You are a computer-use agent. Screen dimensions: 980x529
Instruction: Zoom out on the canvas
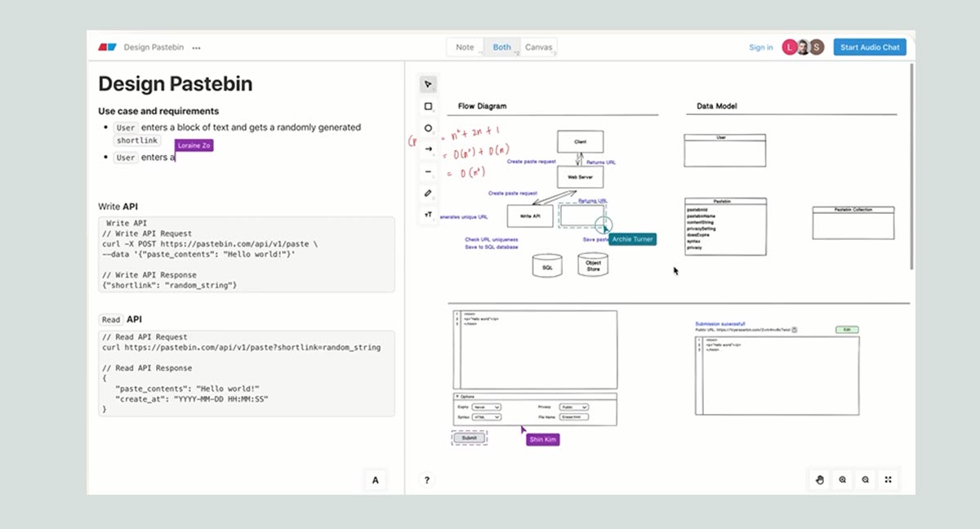(x=866, y=480)
